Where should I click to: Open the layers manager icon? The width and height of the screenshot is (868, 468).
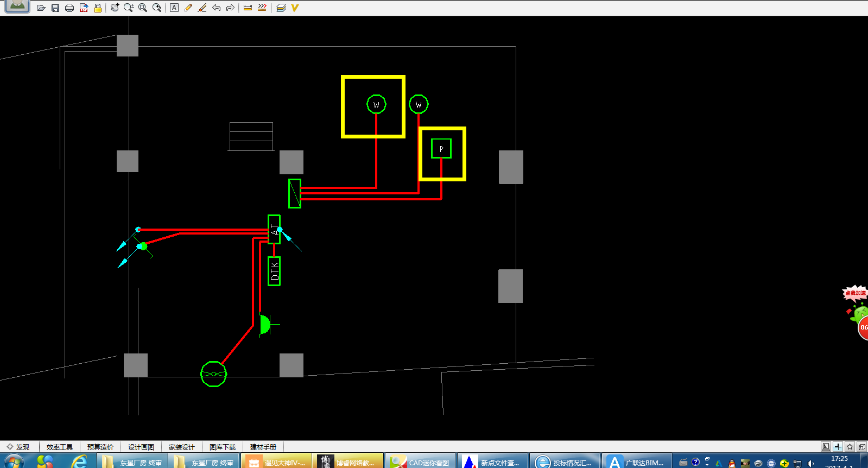pyautogui.click(x=281, y=8)
